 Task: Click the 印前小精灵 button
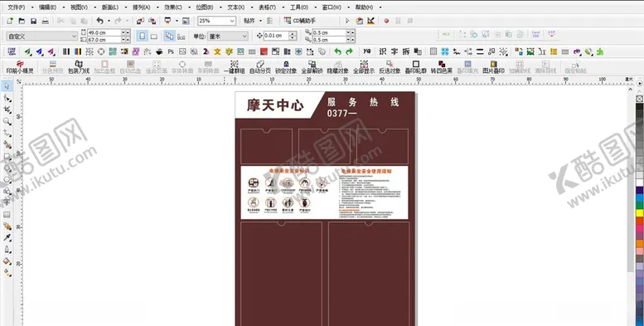click(x=20, y=67)
